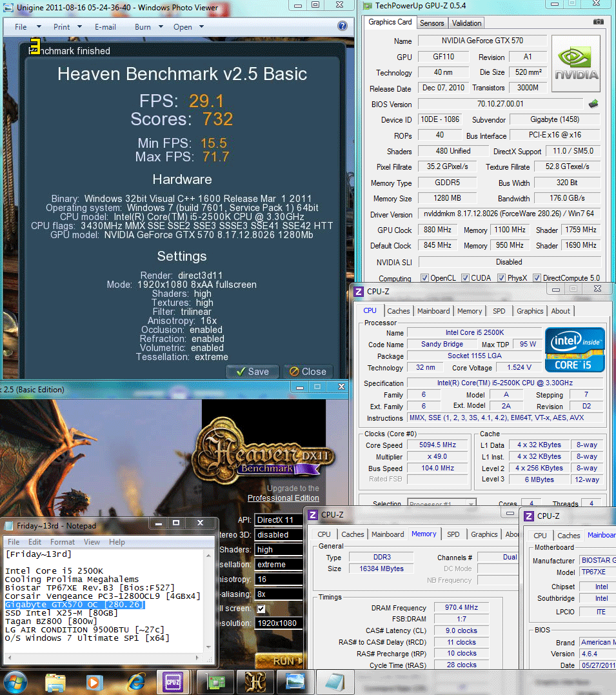The height and width of the screenshot is (695, 616).
Task: Open Windows Explorer from the taskbar
Action: [55, 683]
